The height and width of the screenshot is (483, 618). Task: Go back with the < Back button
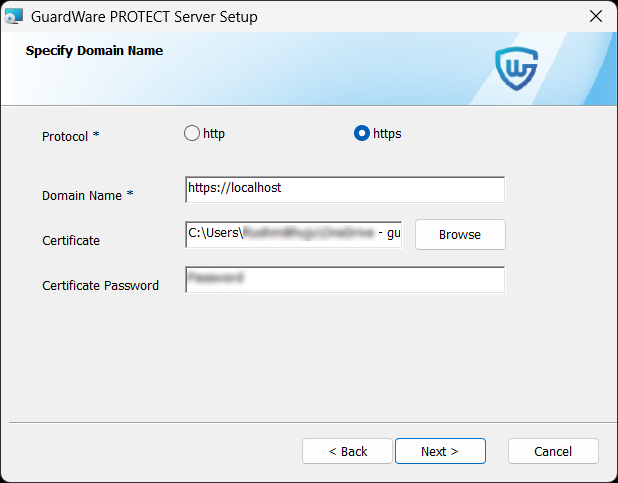coord(348,451)
